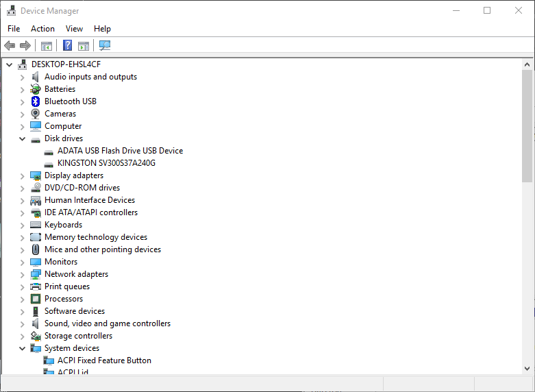
Task: Click the DVD/CD-ROM drives icon
Action: [x=36, y=188]
